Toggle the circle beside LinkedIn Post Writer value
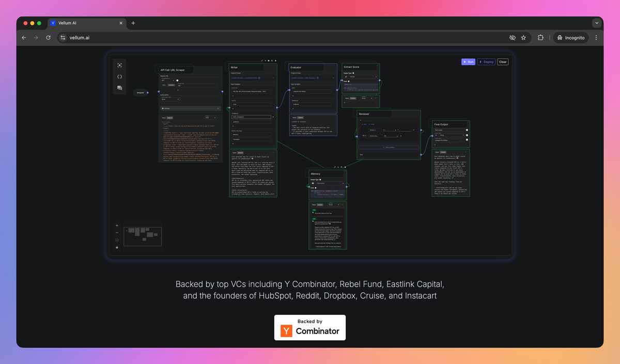This screenshot has width=620, height=364. point(467,139)
